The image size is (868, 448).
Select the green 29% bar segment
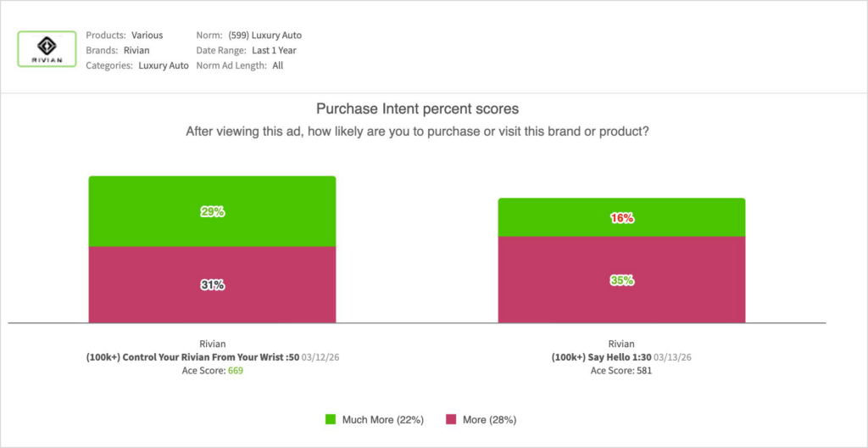(212, 211)
